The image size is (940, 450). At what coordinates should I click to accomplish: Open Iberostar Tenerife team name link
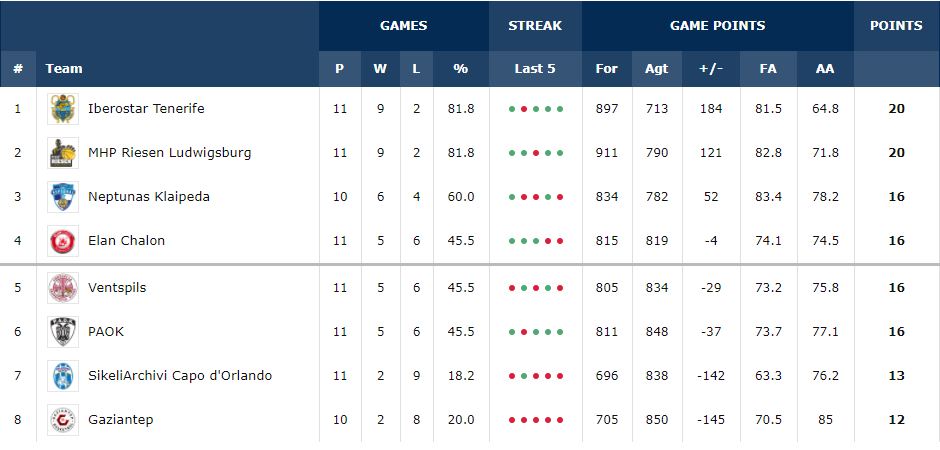(x=146, y=108)
